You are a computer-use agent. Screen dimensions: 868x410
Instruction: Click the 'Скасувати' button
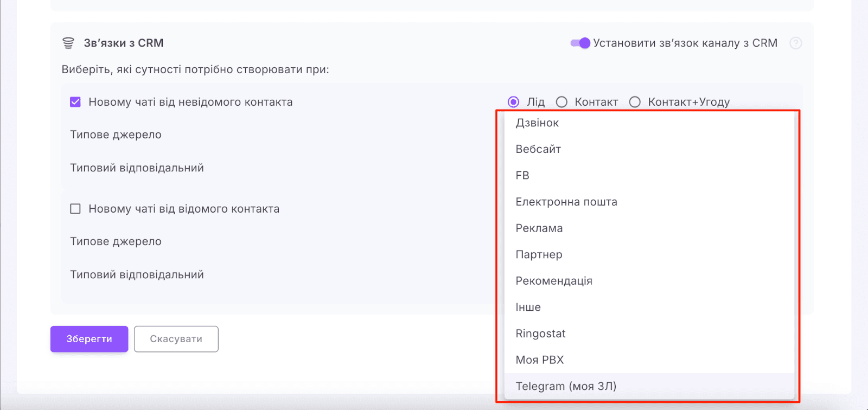pos(176,338)
